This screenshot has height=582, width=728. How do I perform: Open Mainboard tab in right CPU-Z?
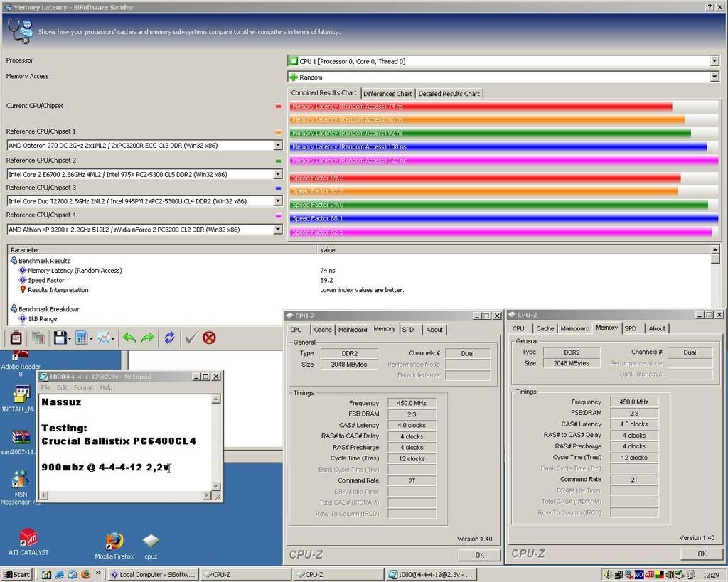(574, 328)
